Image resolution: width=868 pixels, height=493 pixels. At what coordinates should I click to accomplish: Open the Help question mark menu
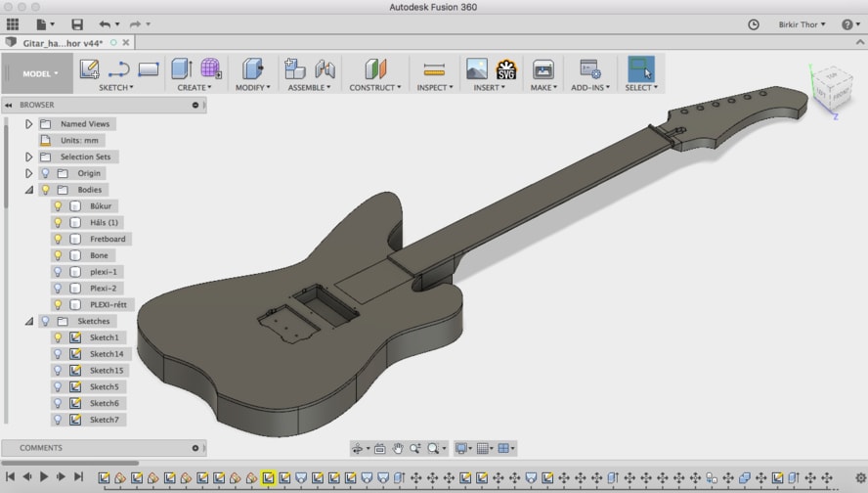pyautogui.click(x=850, y=24)
